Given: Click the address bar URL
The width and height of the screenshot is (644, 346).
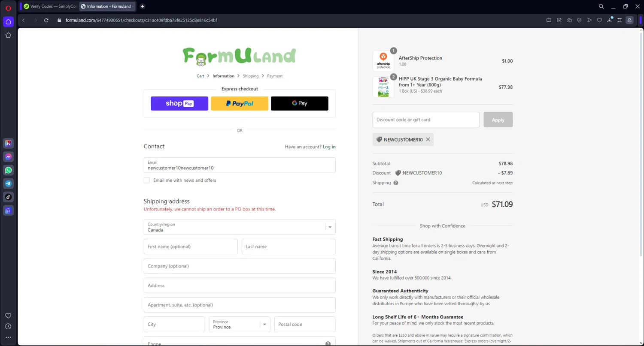Looking at the screenshot, I should (141, 20).
